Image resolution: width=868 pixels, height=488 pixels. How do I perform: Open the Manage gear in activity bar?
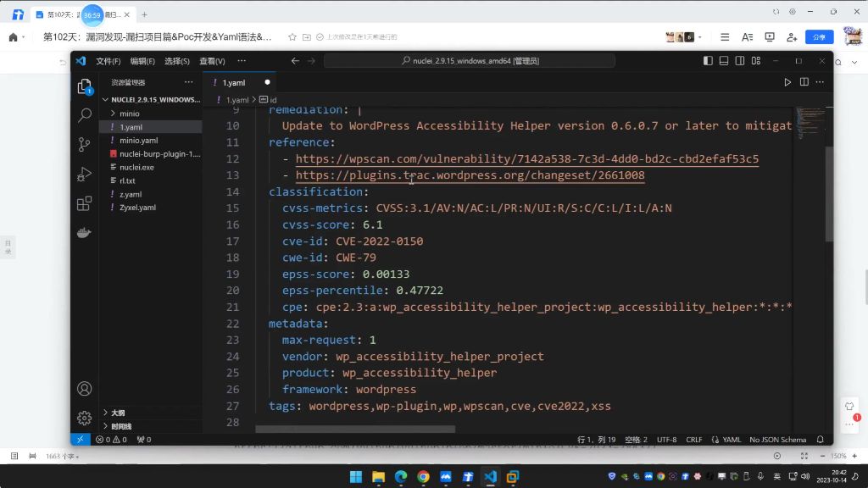pyautogui.click(x=84, y=418)
